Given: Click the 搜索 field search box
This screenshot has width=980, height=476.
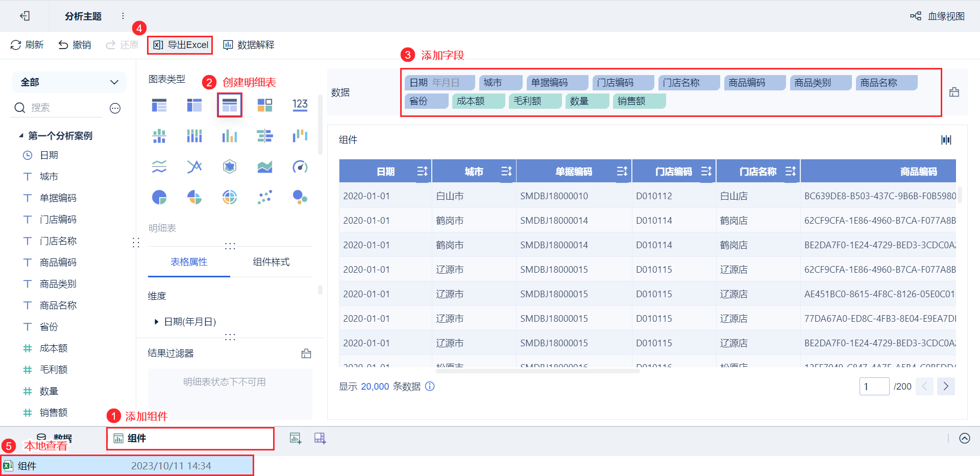Looking at the screenshot, I should click(x=57, y=108).
